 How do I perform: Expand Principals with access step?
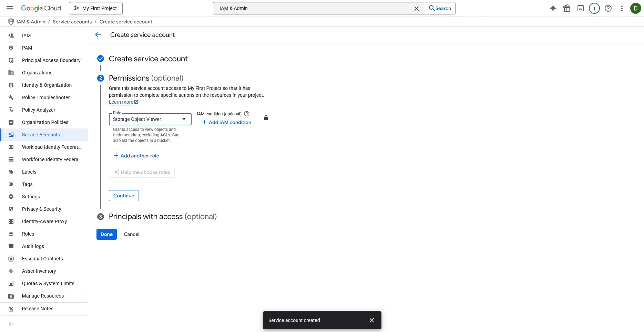163,217
